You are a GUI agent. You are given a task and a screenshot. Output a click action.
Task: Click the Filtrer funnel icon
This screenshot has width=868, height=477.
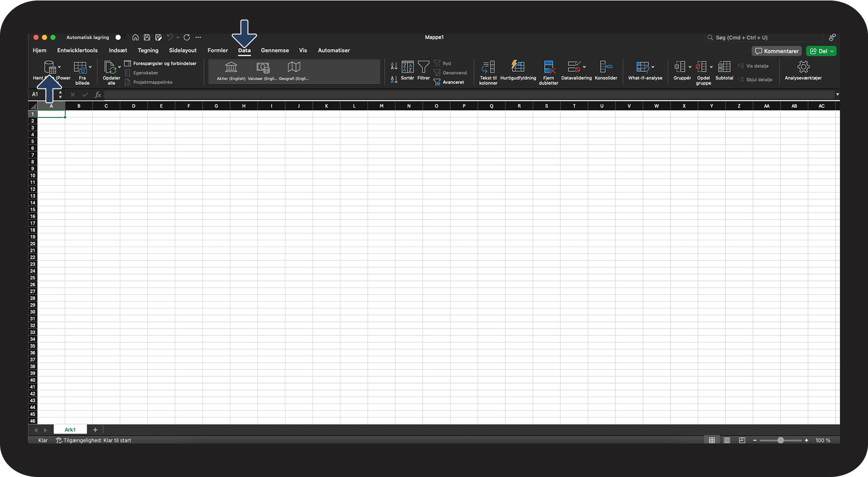click(x=423, y=67)
